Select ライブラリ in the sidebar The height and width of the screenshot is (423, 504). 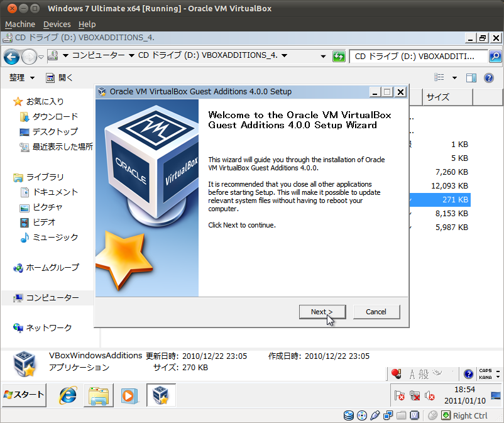(38, 177)
